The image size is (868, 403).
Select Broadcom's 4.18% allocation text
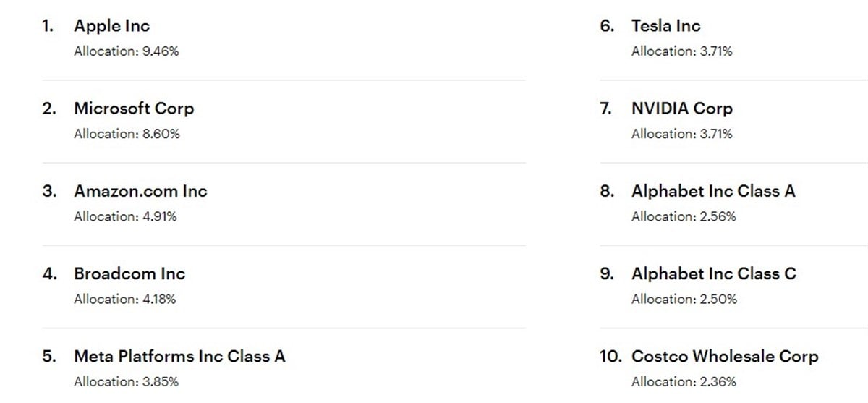(x=124, y=299)
